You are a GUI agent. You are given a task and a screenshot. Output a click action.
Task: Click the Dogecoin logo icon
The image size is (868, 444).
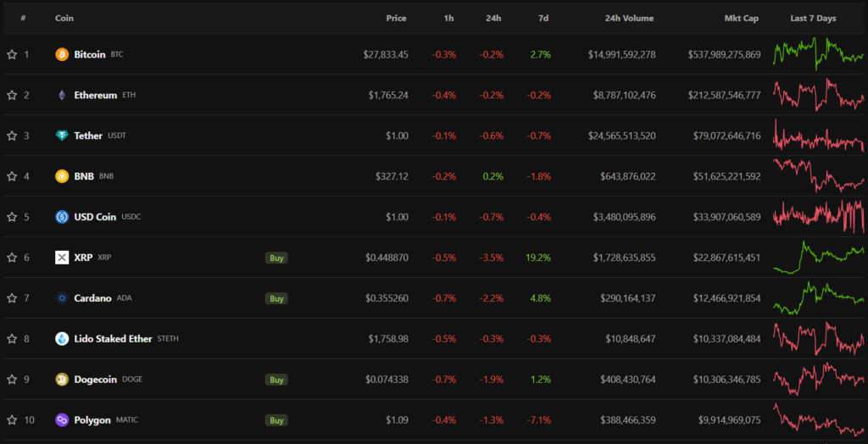pos(62,380)
